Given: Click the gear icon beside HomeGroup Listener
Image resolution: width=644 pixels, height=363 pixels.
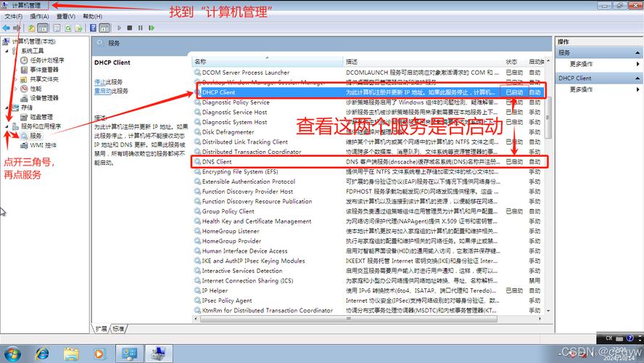Looking at the screenshot, I should pos(197,231).
